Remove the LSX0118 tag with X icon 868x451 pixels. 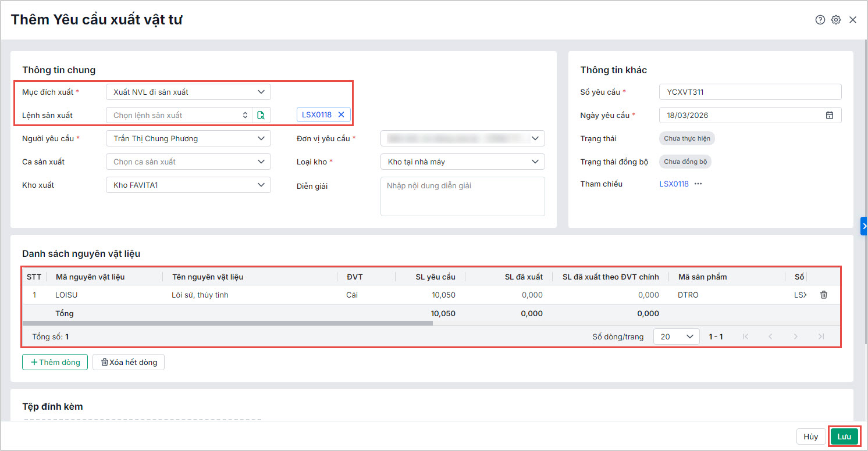click(x=341, y=114)
